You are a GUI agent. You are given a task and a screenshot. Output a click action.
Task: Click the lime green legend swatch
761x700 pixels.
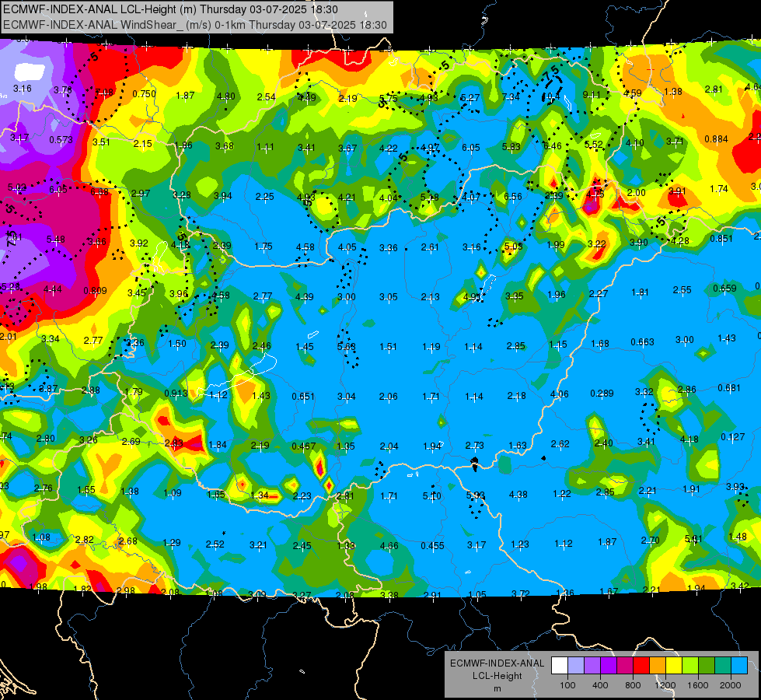690,666
